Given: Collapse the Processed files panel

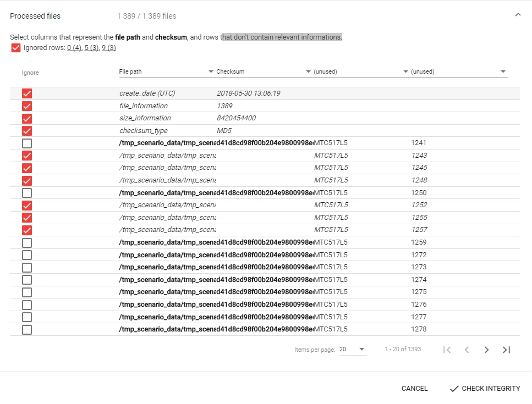Looking at the screenshot, I should 518,15.
